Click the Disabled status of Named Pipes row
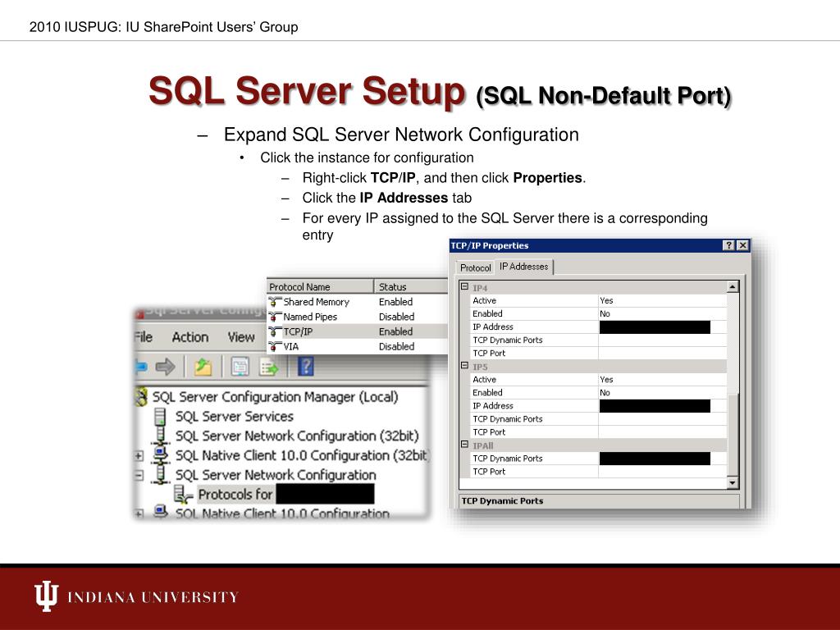 click(396, 317)
